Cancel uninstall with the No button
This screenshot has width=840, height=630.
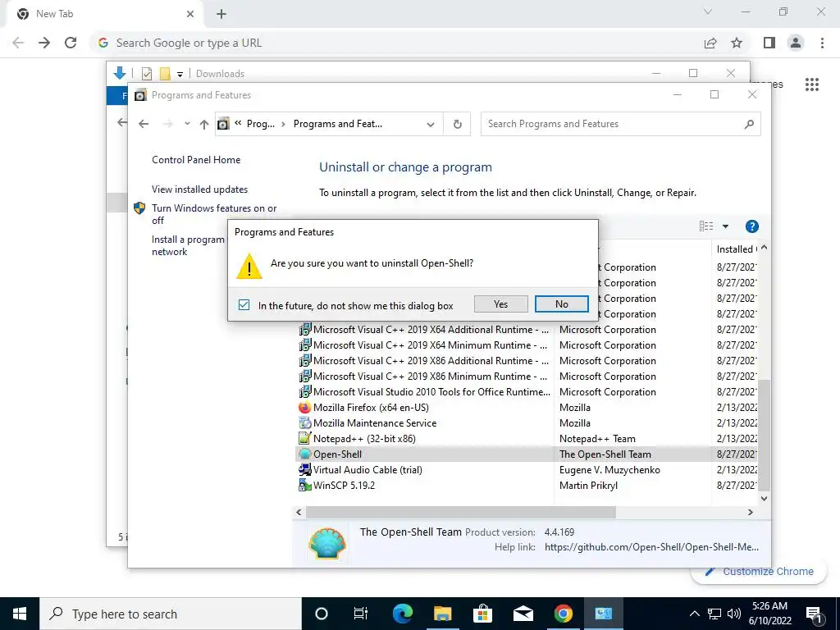pyautogui.click(x=561, y=304)
